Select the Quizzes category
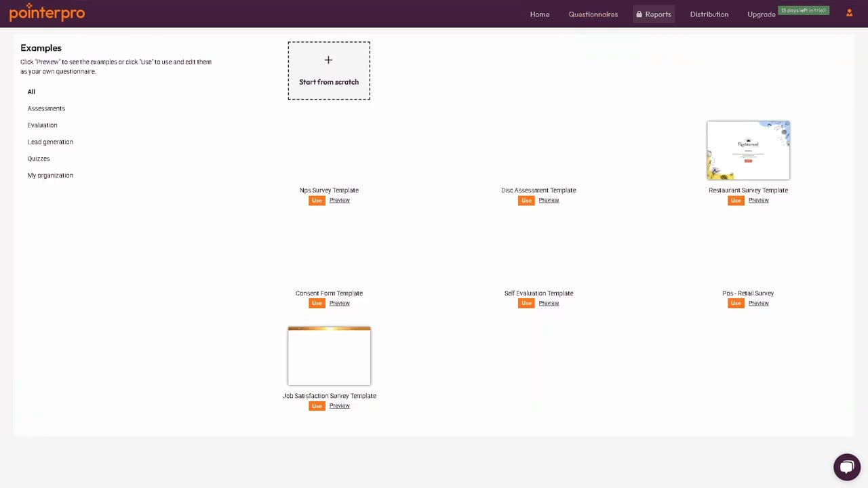This screenshot has height=488, width=868. pos(39,159)
